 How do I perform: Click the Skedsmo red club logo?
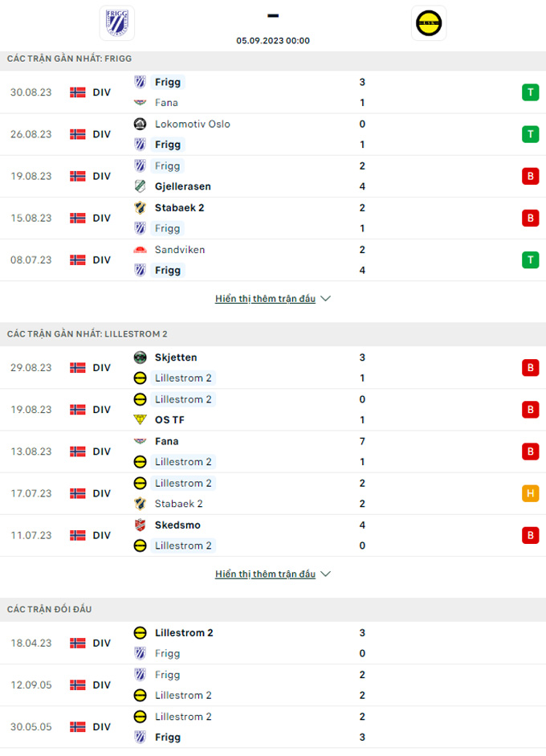tap(139, 525)
